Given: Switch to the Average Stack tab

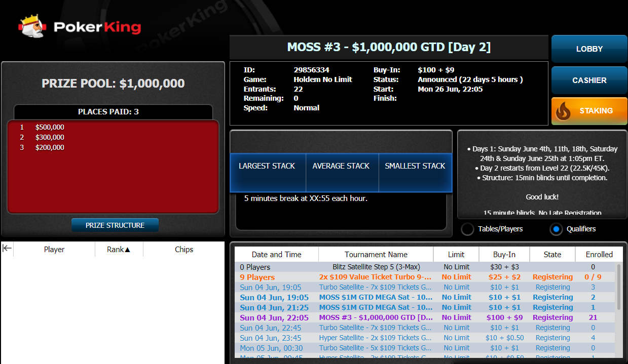Looking at the screenshot, I should (341, 166).
